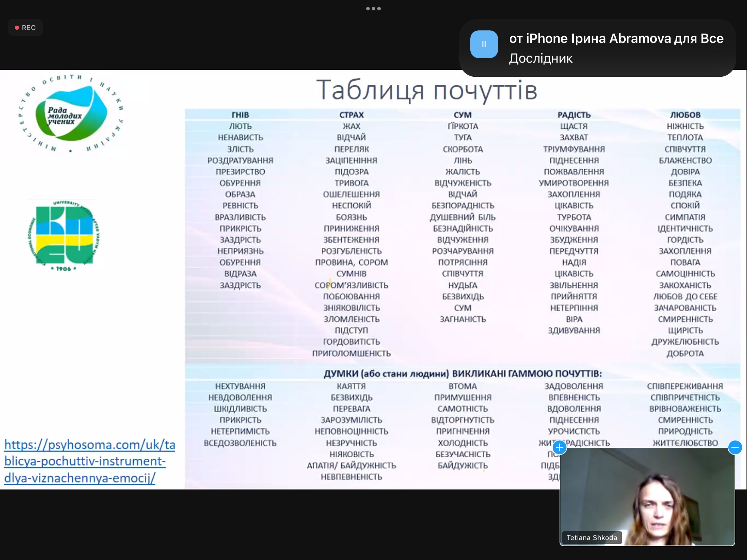Click the ЛЮБОВ column header
This screenshot has width=747, height=560.
(x=685, y=115)
